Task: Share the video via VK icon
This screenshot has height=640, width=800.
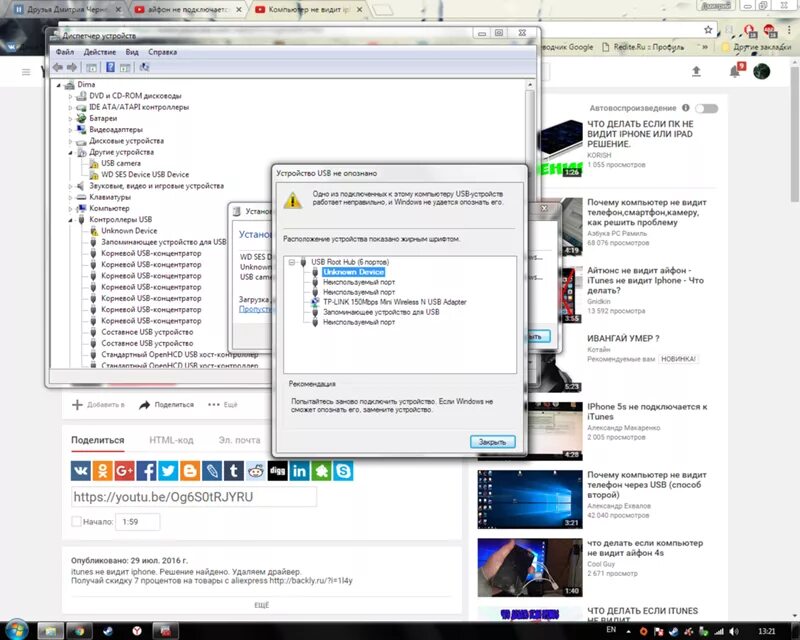Action: [x=81, y=471]
